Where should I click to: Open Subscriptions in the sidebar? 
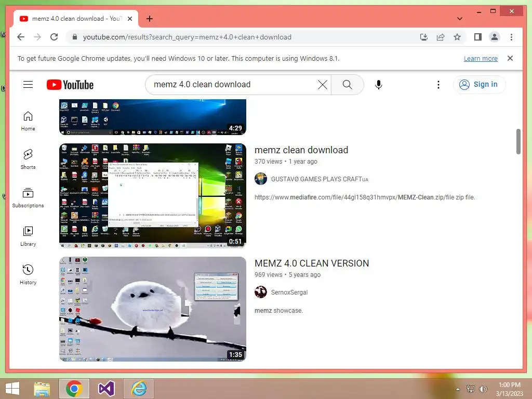pyautogui.click(x=28, y=198)
